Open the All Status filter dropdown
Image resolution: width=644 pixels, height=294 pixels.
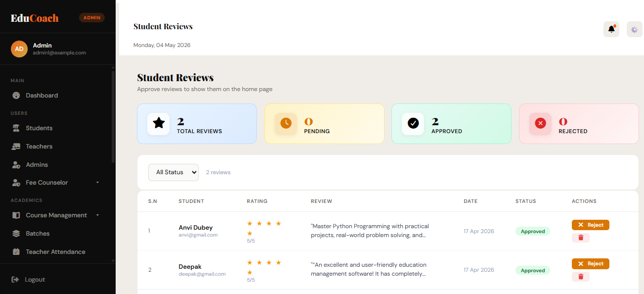pyautogui.click(x=173, y=172)
